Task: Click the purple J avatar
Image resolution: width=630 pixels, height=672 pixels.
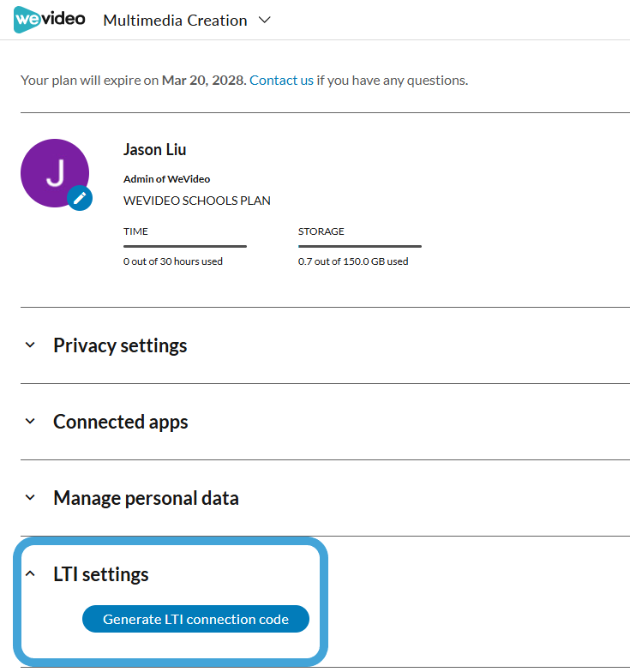Action: tap(55, 173)
